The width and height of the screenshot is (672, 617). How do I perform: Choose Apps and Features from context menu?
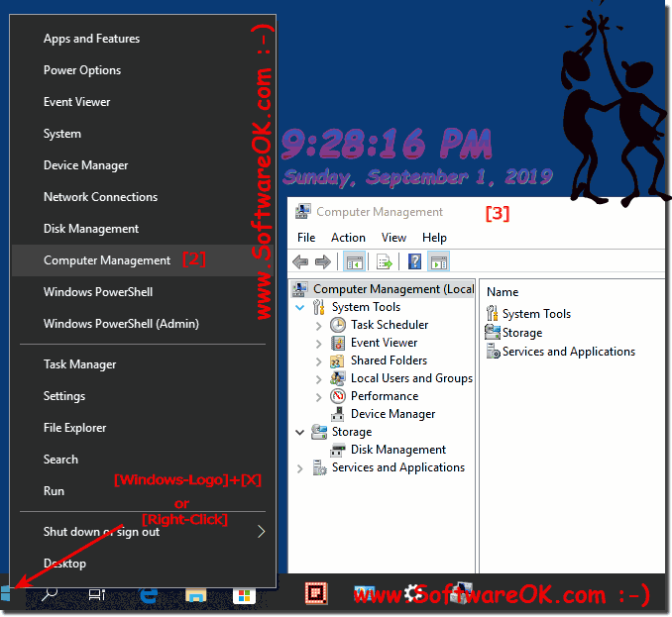tap(143, 39)
